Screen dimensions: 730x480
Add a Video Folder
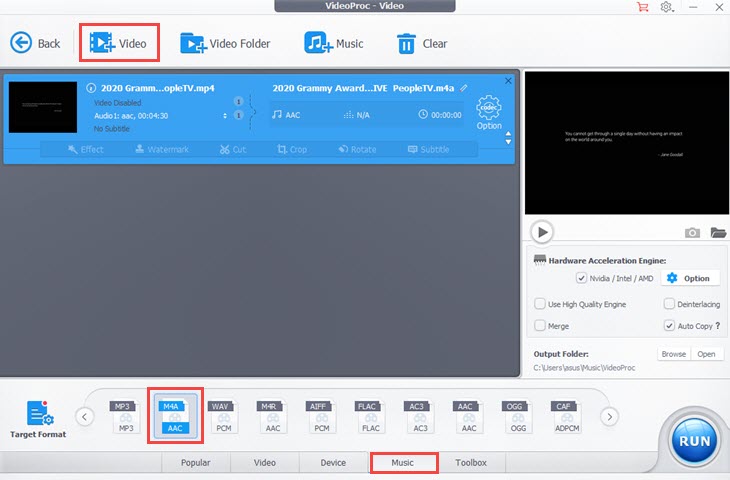225,43
